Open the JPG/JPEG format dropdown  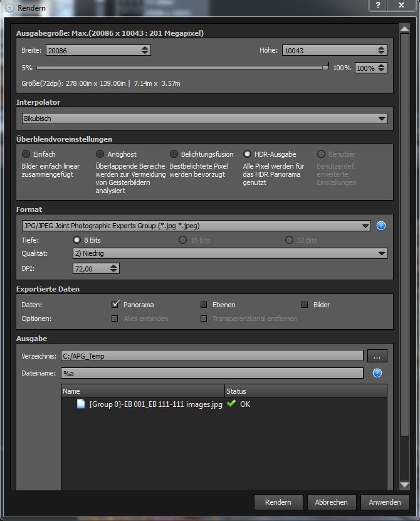[x=196, y=226]
